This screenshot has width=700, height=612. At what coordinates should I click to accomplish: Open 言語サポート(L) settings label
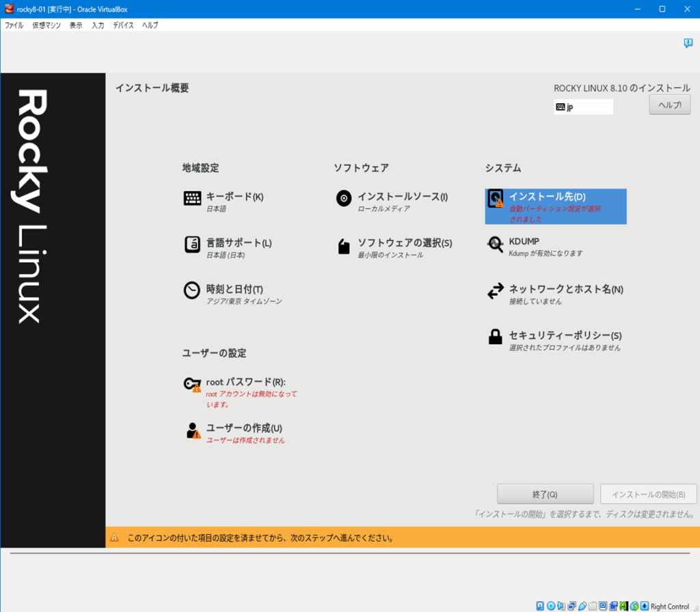pyautogui.click(x=239, y=243)
